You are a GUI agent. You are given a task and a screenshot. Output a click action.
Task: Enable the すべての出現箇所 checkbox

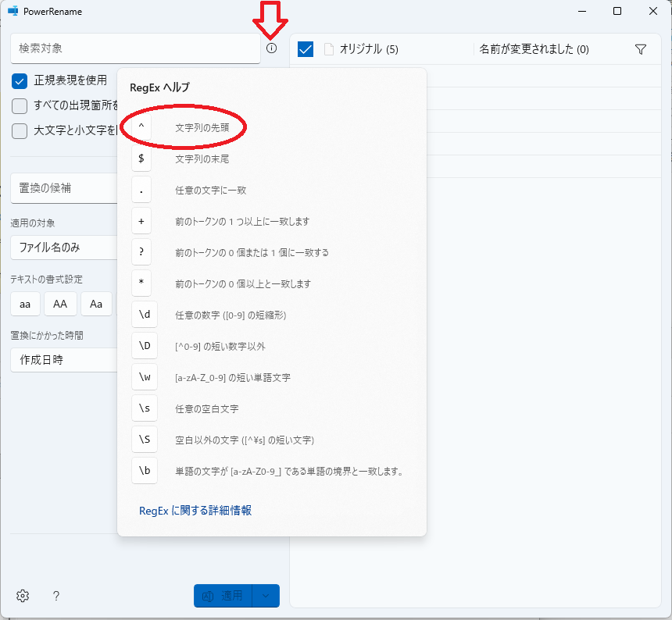(x=20, y=105)
